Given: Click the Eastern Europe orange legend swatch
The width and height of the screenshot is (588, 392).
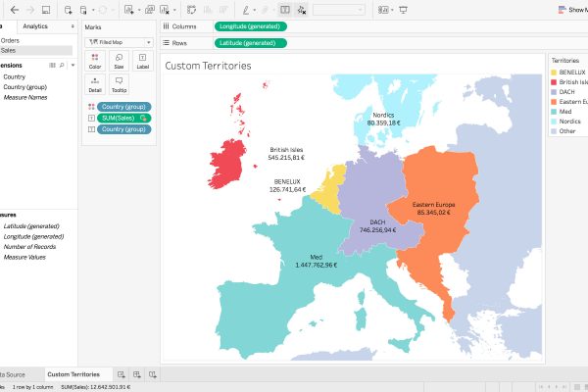Looking at the screenshot, I should pos(555,101).
